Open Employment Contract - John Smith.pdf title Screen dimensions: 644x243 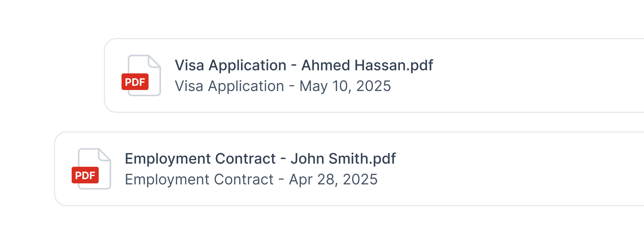click(x=260, y=158)
